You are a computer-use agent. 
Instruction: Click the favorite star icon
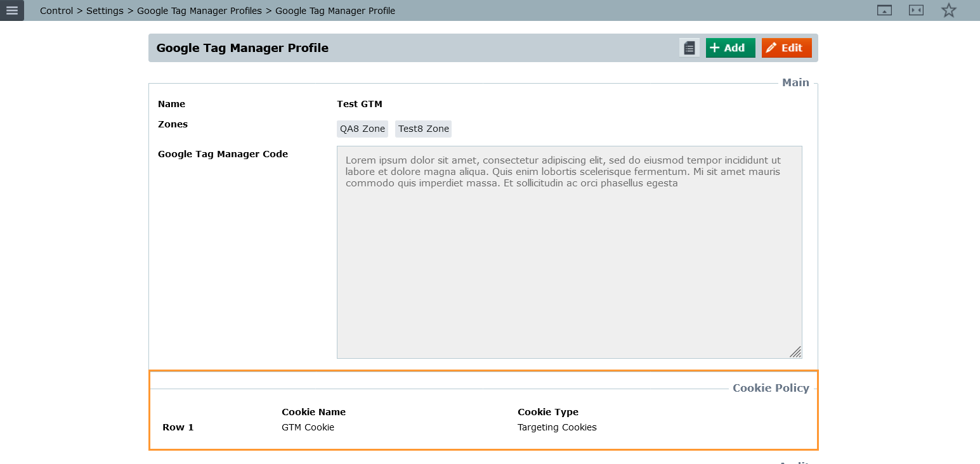click(948, 10)
